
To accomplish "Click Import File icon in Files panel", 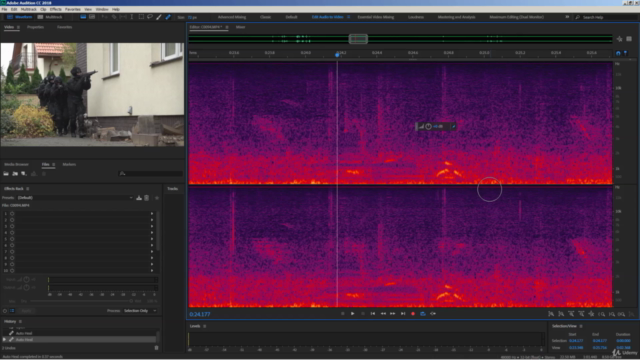I will coord(15,174).
